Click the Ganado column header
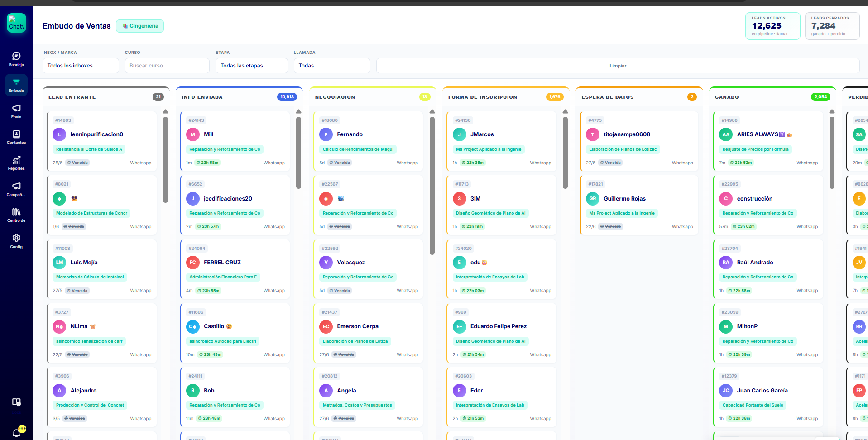This screenshot has width=868, height=440. 772,97
